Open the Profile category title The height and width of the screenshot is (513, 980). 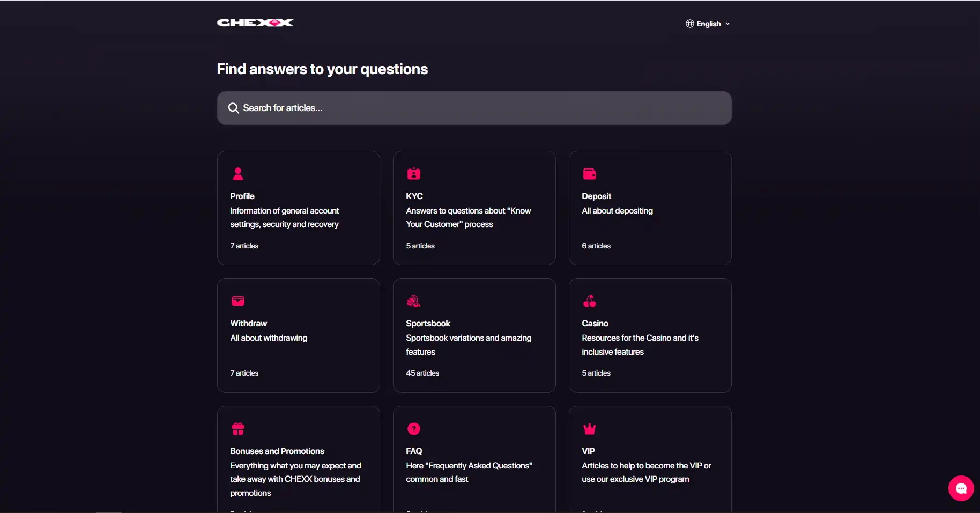click(x=242, y=196)
